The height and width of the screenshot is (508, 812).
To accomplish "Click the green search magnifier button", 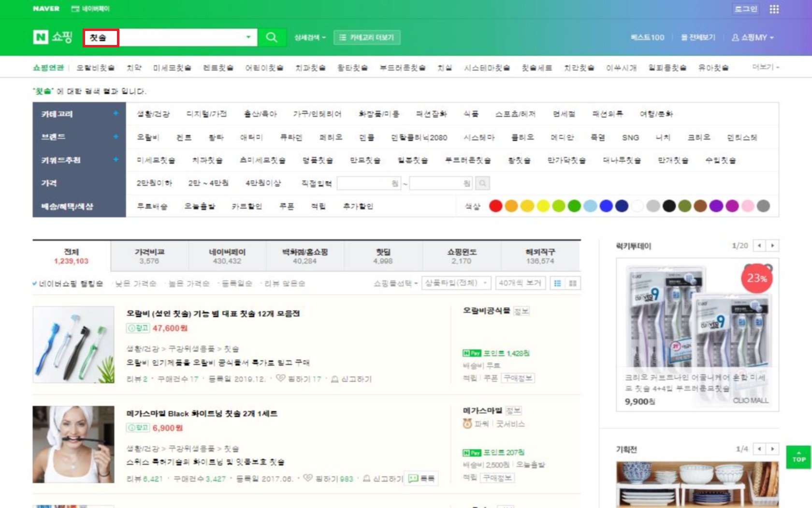I will coord(271,37).
